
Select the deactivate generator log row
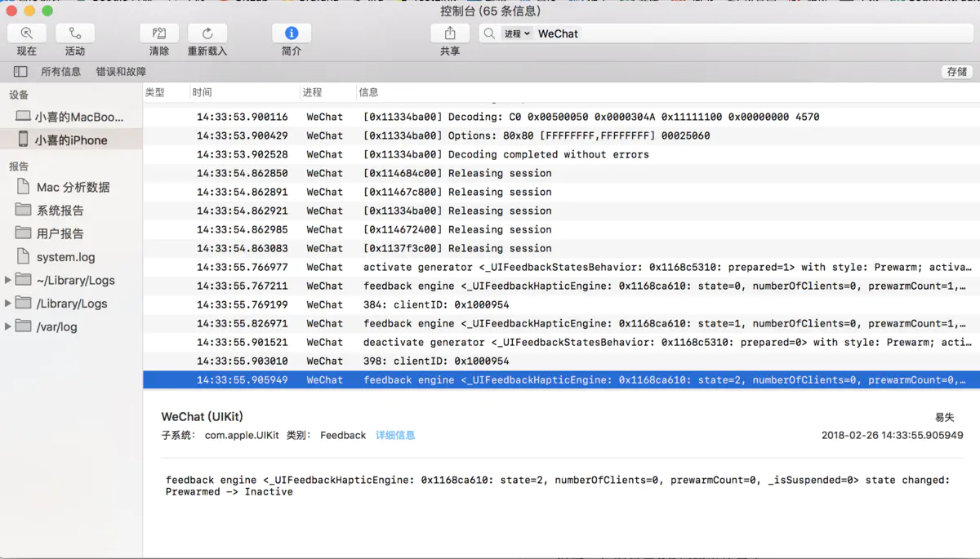click(561, 342)
